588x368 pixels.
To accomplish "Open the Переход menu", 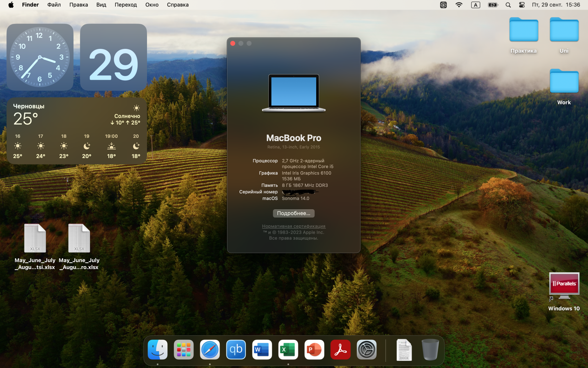I will (126, 5).
